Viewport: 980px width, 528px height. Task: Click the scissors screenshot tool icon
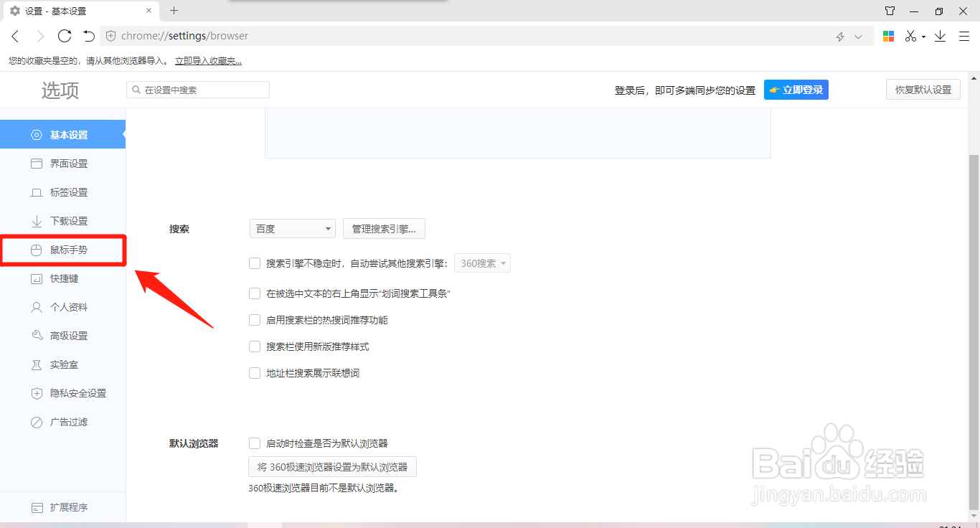click(x=911, y=36)
